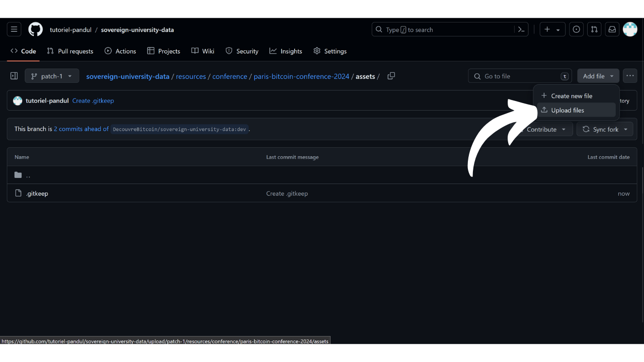Open the .gitkeep file

(x=37, y=194)
